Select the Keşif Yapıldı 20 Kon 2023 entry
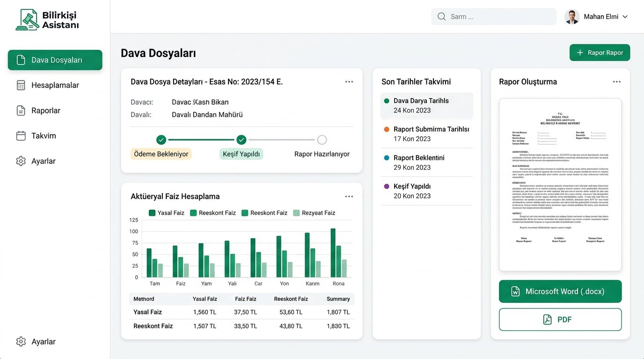 click(x=427, y=191)
